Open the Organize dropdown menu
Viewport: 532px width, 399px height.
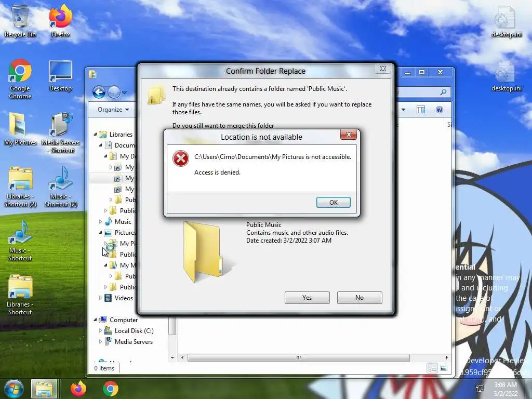tap(113, 110)
